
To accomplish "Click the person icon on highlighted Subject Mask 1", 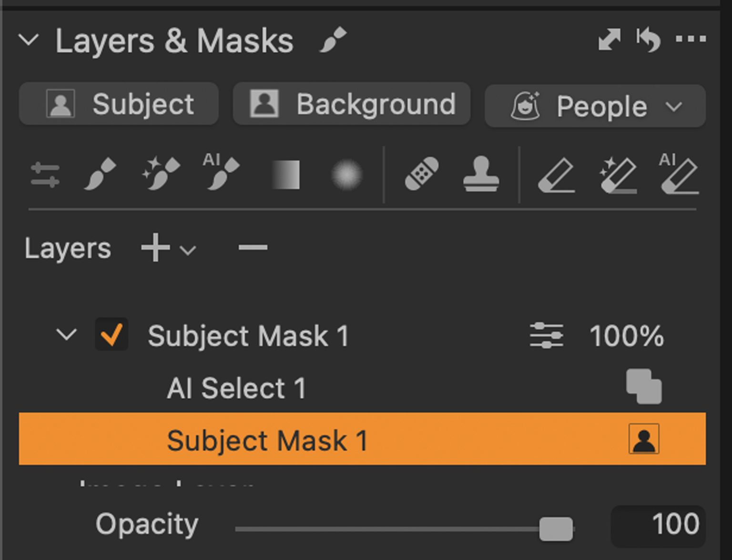I will coord(644,439).
